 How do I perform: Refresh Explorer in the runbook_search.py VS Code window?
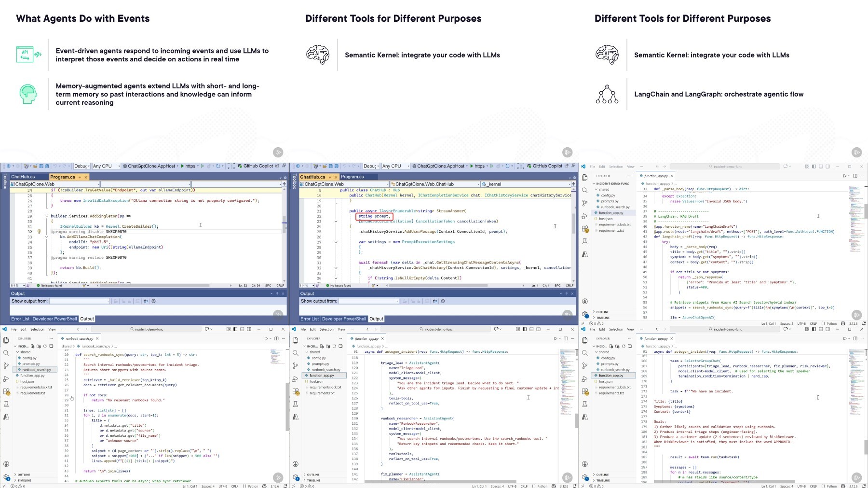(45, 346)
